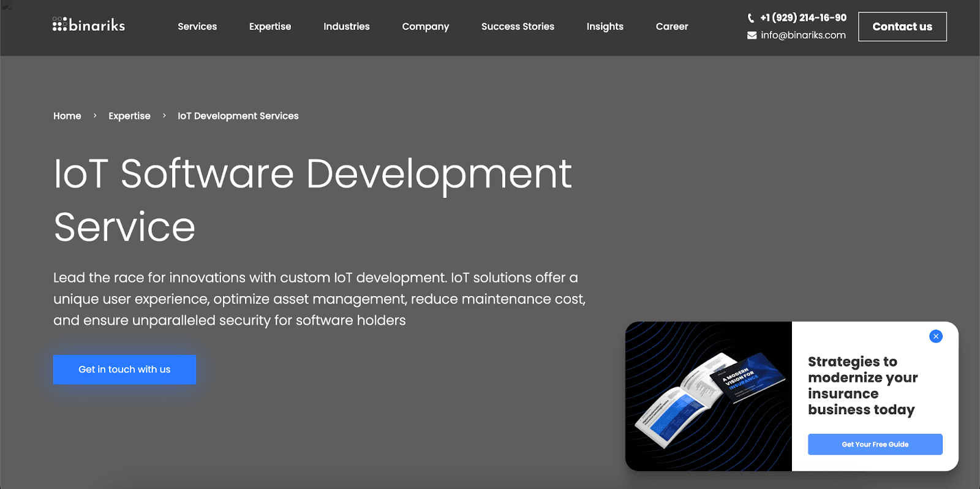The width and height of the screenshot is (980, 489).
Task: Click the phone icon in header
Action: (751, 18)
